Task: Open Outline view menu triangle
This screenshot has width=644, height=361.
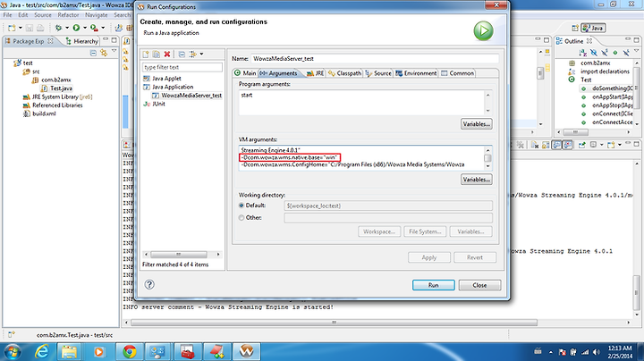Action: tap(636, 51)
